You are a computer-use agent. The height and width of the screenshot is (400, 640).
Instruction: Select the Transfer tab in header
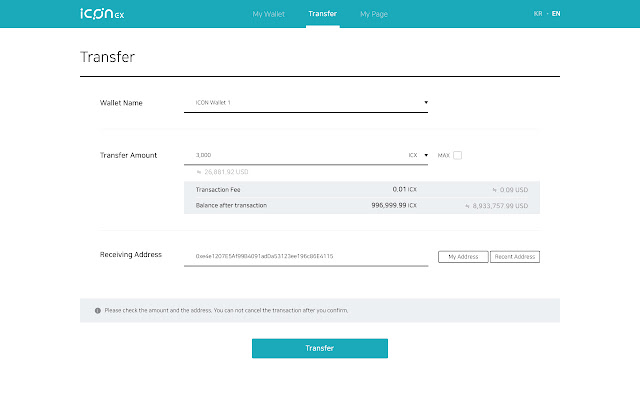322,14
